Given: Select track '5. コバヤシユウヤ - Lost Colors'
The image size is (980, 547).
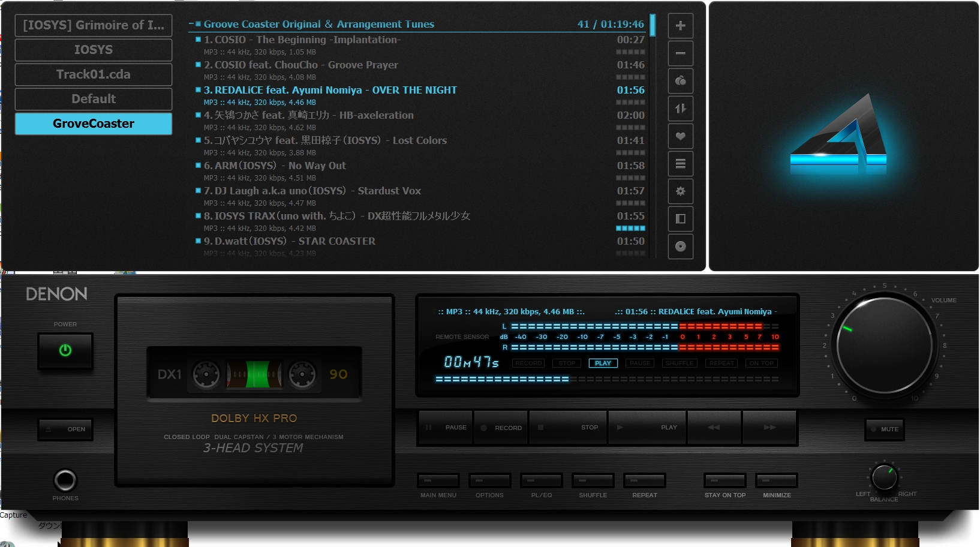Looking at the screenshot, I should click(420, 146).
